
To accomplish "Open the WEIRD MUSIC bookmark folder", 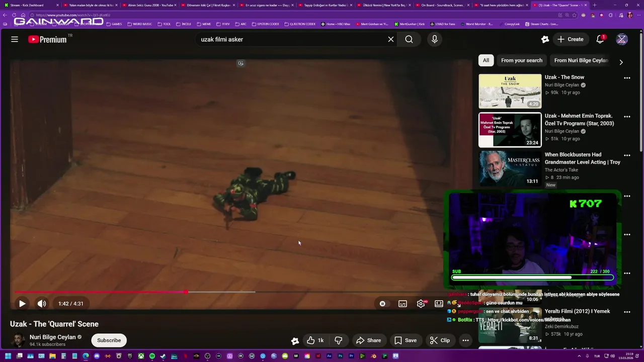I will (x=139, y=24).
